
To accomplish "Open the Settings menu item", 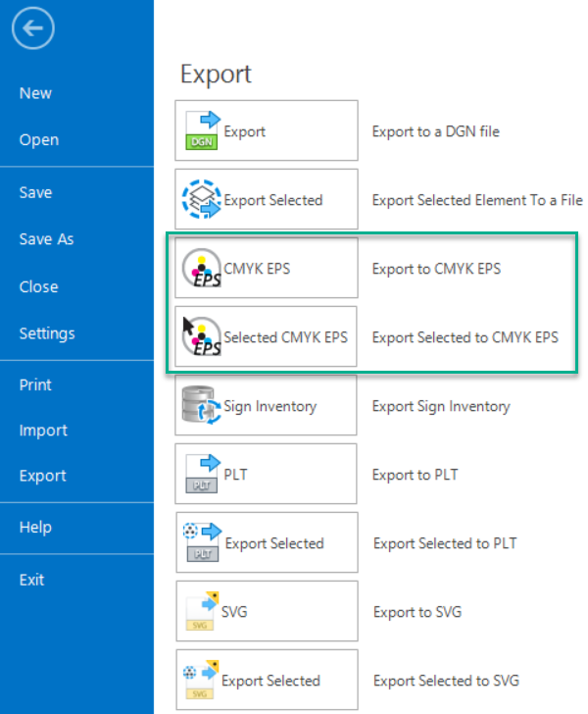I will click(46, 333).
